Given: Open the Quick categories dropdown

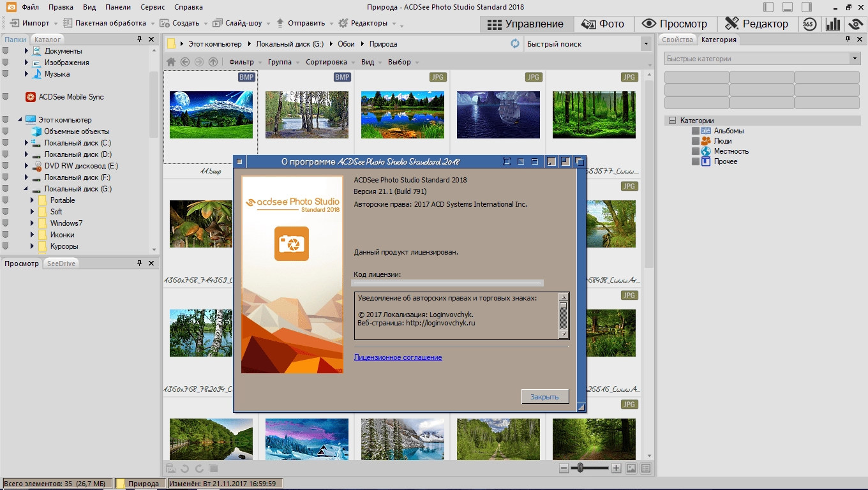Looking at the screenshot, I should [854, 59].
